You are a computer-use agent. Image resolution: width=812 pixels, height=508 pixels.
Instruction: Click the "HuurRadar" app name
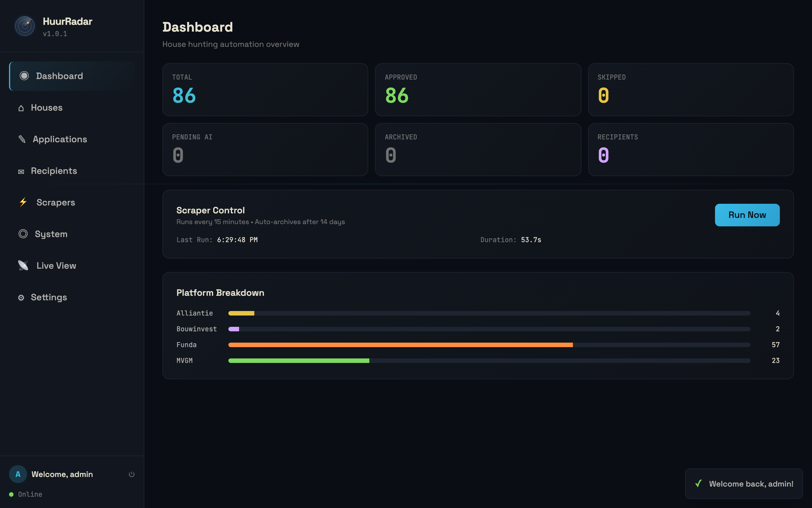(x=67, y=21)
